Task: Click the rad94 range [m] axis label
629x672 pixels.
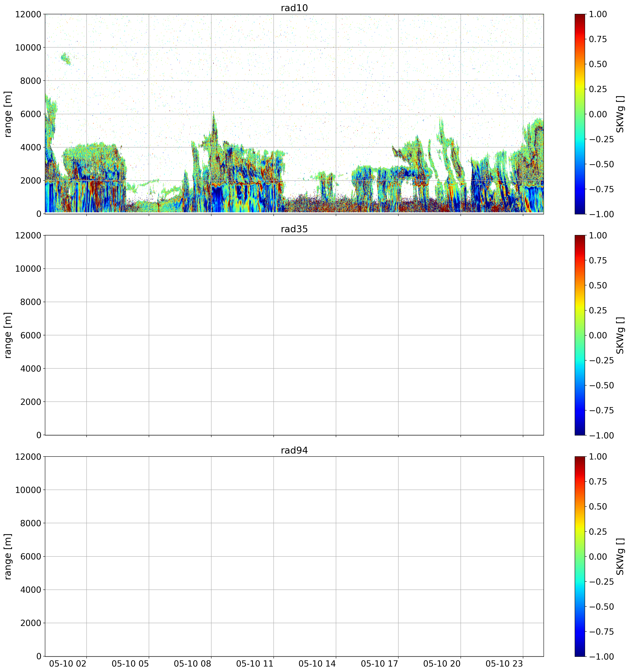Action: pyautogui.click(x=8, y=556)
